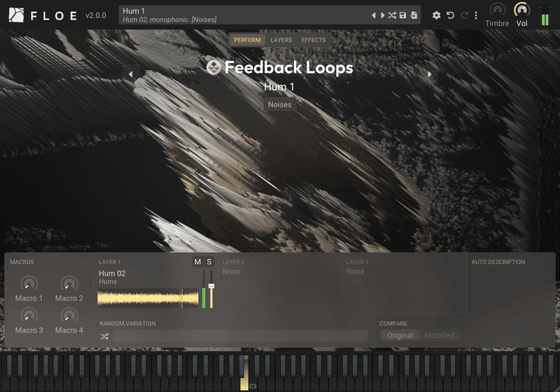Screen dimensions: 560x392
Task: Choose an instrument for Layer 2 None
Action: coord(232,272)
